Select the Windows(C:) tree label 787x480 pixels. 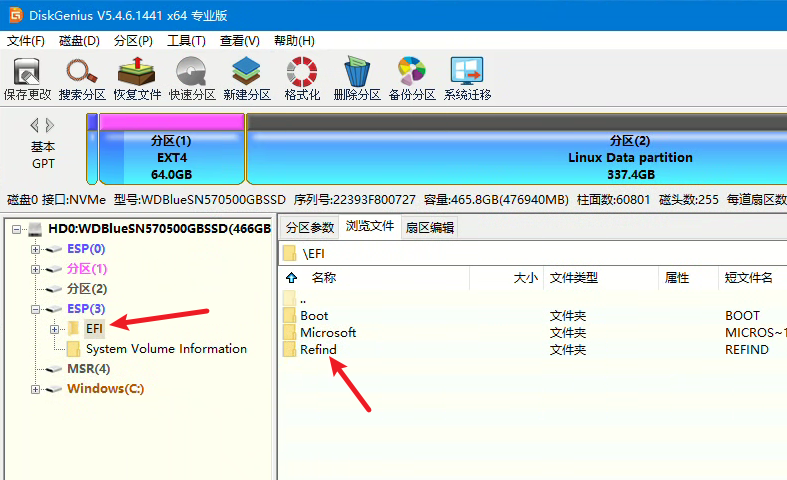106,389
